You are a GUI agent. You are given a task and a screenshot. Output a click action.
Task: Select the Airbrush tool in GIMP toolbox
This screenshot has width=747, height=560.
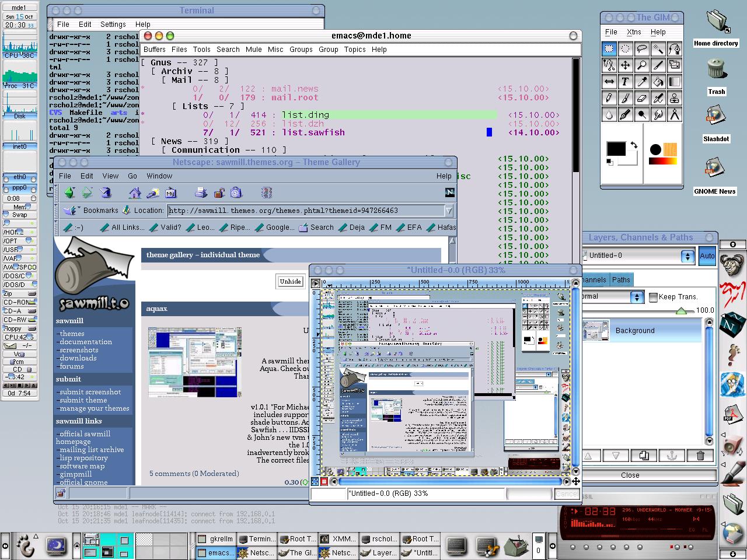658,98
